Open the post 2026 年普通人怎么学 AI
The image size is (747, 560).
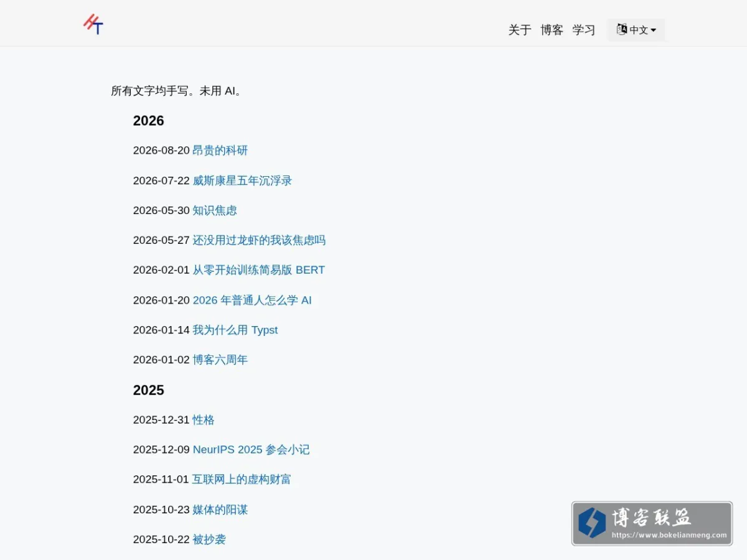click(x=252, y=300)
